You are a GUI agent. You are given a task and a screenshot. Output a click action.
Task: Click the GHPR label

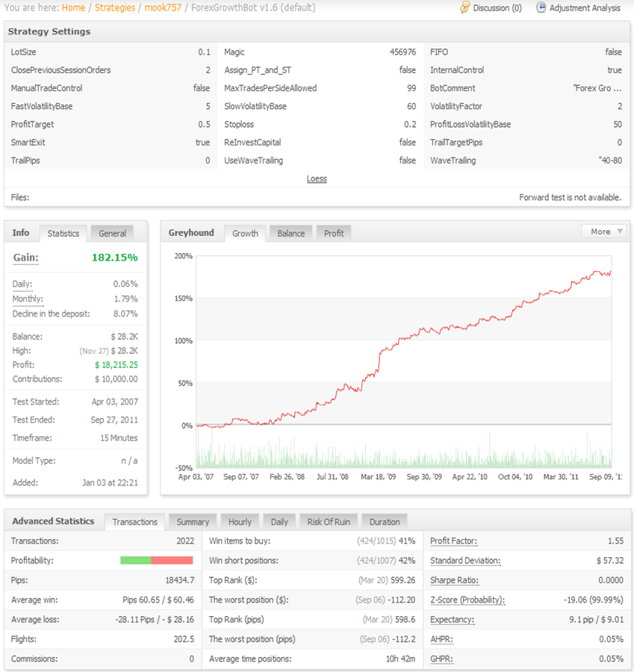pos(441,659)
